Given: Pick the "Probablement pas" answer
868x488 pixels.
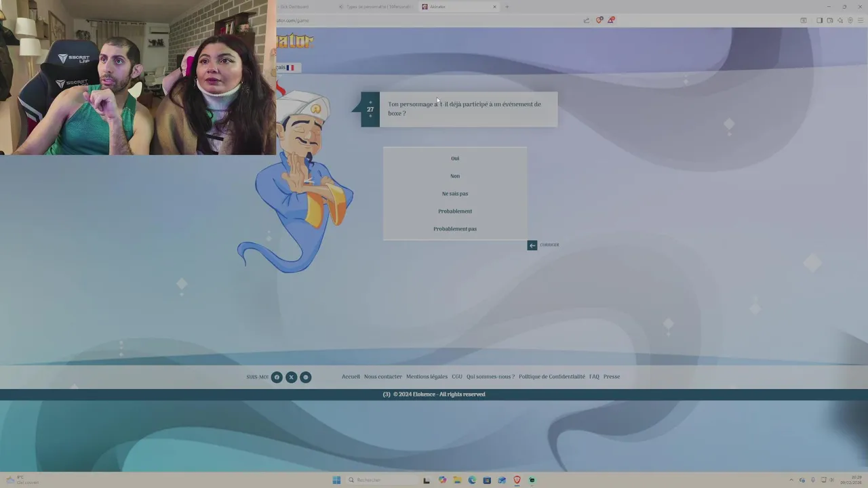Looking at the screenshot, I should click(455, 229).
